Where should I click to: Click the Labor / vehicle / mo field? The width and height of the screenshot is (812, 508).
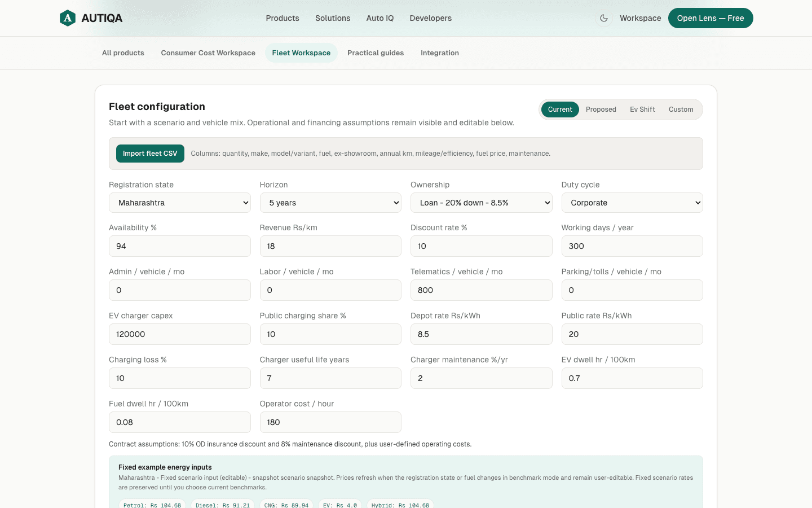coord(330,290)
